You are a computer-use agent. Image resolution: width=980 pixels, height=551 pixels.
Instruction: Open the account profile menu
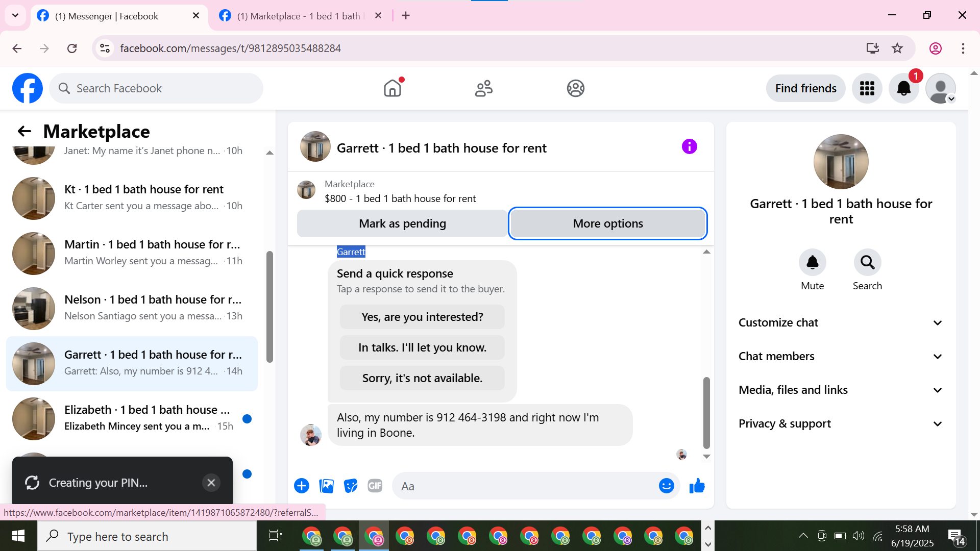(941, 88)
